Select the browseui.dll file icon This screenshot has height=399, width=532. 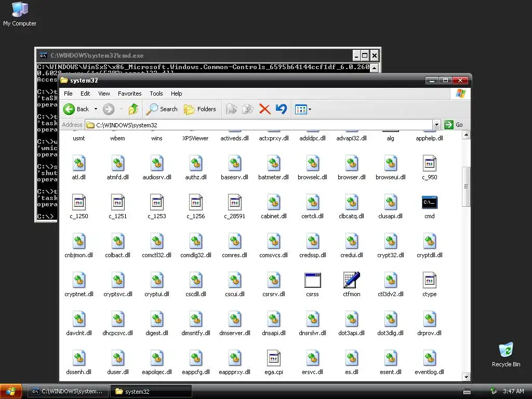coord(391,164)
